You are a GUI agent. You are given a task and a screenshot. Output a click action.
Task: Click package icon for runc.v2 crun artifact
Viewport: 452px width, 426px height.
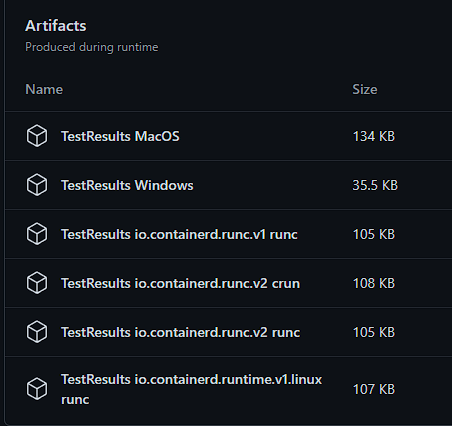[x=37, y=283]
